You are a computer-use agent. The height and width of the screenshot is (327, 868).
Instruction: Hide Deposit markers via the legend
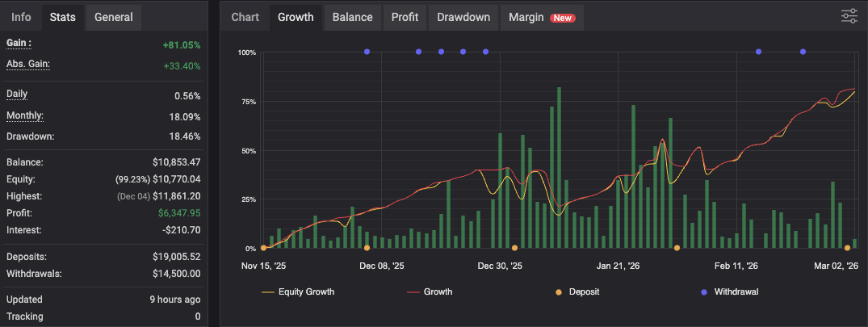coord(577,291)
